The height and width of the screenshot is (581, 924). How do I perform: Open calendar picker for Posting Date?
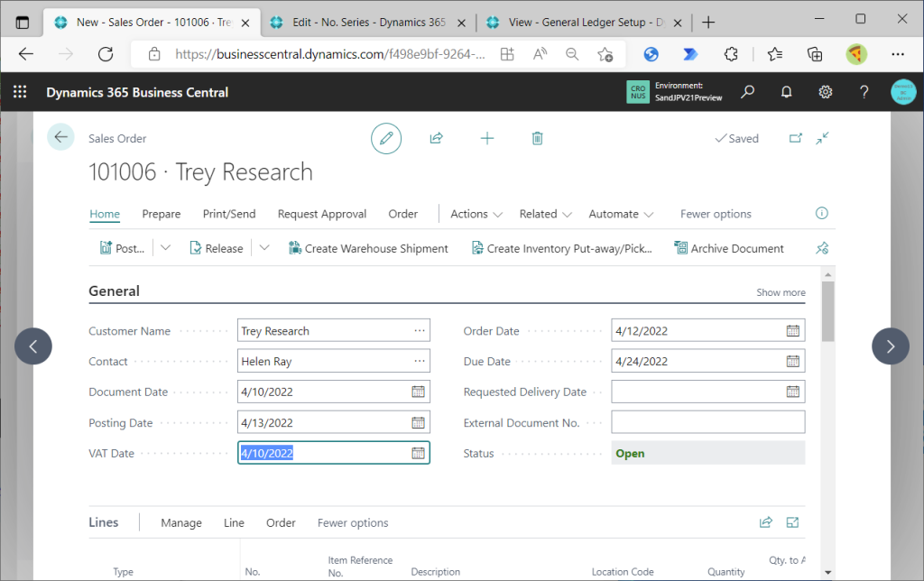(x=419, y=422)
